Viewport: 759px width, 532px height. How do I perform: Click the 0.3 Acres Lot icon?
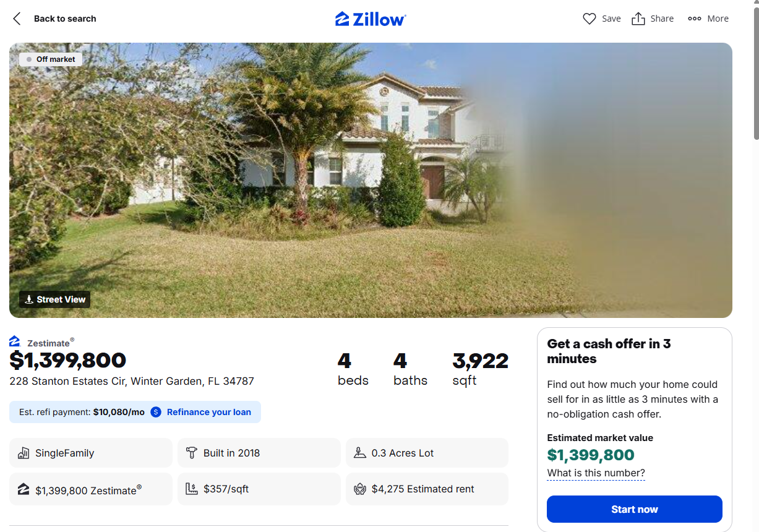tap(359, 453)
